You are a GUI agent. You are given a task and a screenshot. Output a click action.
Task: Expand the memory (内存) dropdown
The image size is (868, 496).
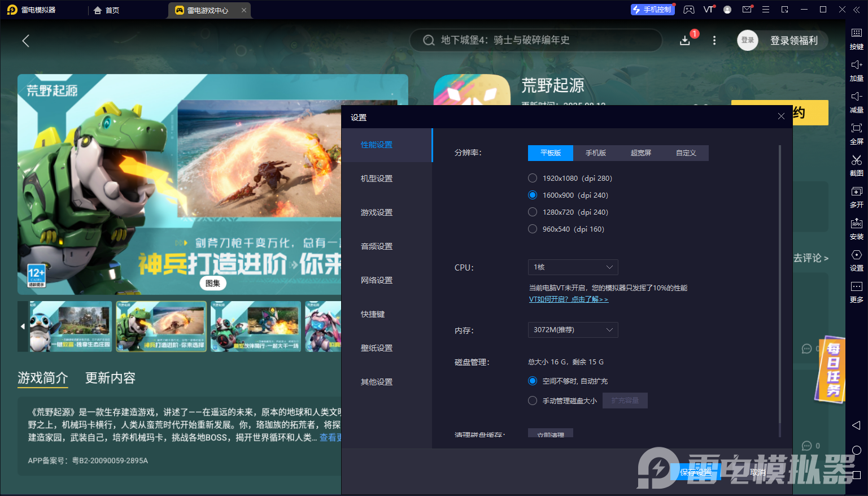pos(573,330)
